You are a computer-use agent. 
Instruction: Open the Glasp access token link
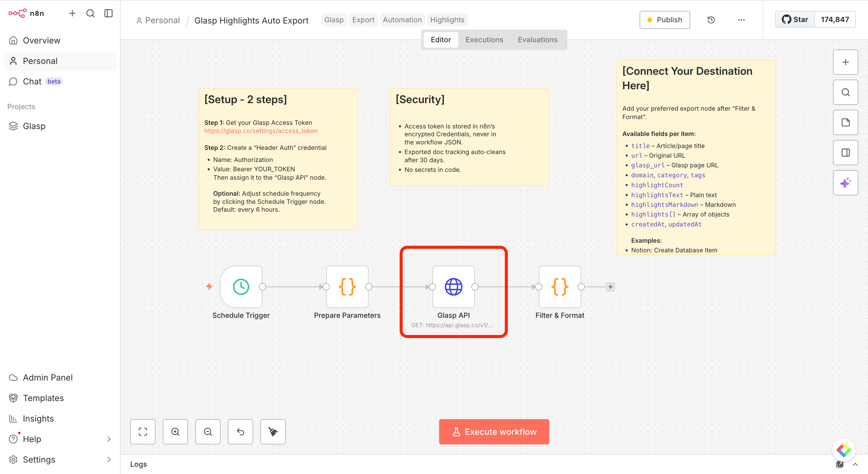pyautogui.click(x=260, y=131)
